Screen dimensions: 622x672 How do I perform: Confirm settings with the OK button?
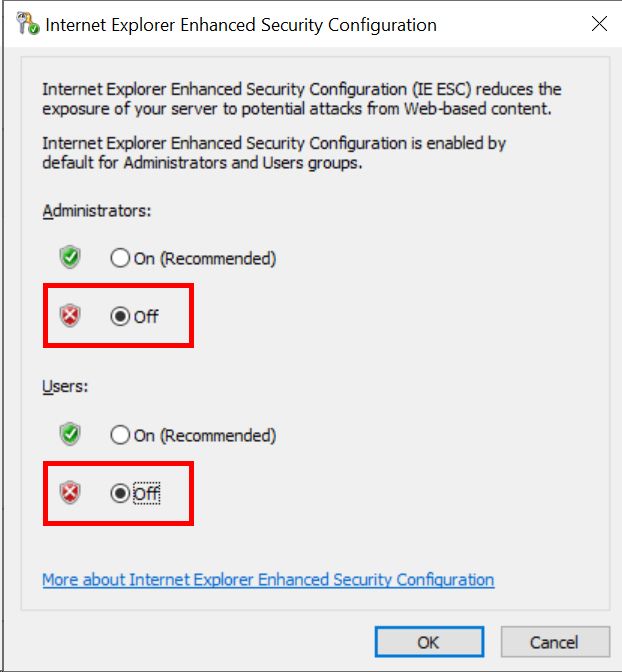pyautogui.click(x=428, y=642)
